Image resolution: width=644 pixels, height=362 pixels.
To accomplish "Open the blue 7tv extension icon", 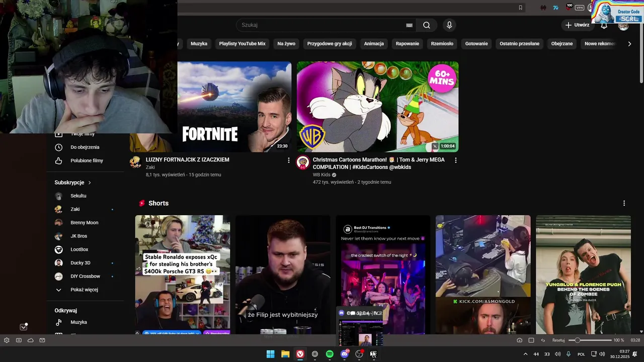I will [x=556, y=8].
